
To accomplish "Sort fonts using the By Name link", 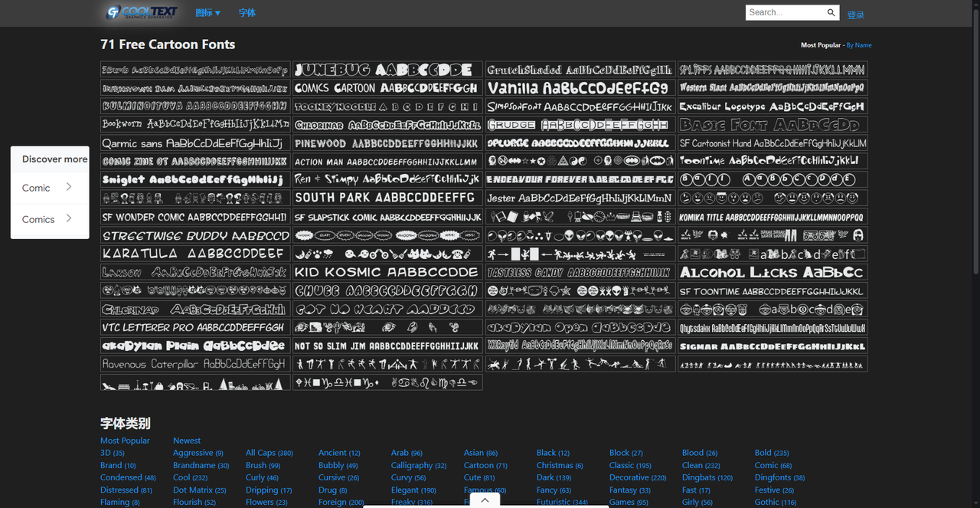I will click(x=858, y=45).
